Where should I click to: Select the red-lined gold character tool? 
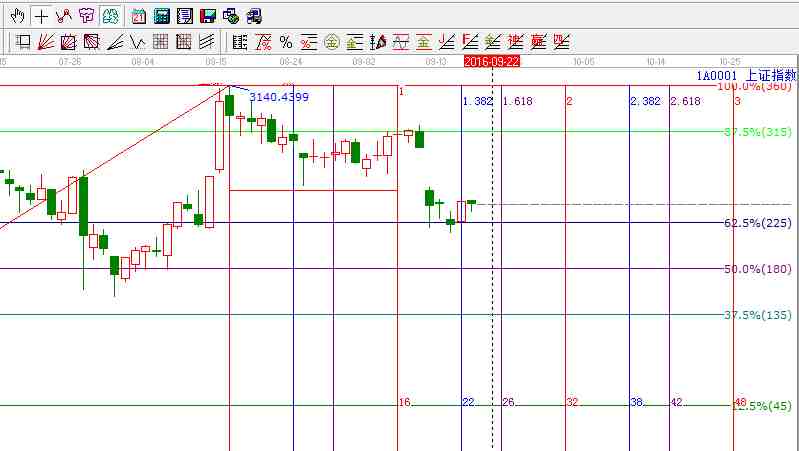click(423, 42)
